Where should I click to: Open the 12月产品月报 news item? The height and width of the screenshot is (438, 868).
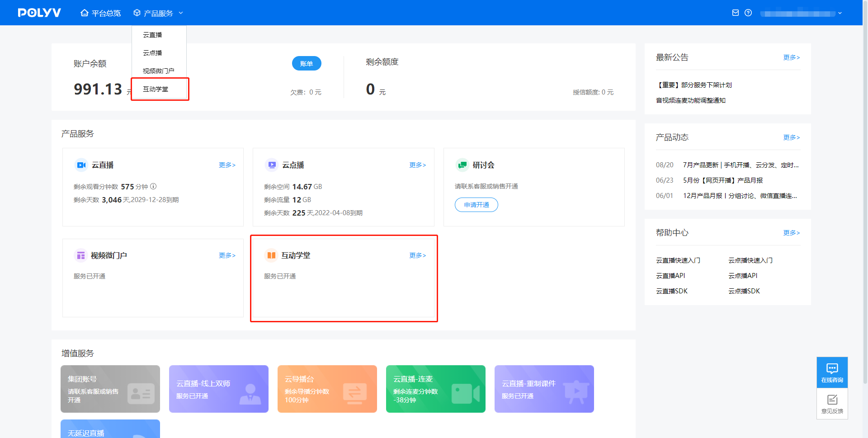tap(740, 196)
